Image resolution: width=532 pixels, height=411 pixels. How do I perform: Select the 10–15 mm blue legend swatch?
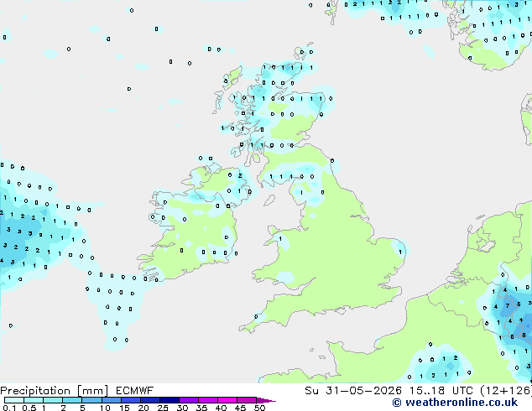coord(111,400)
